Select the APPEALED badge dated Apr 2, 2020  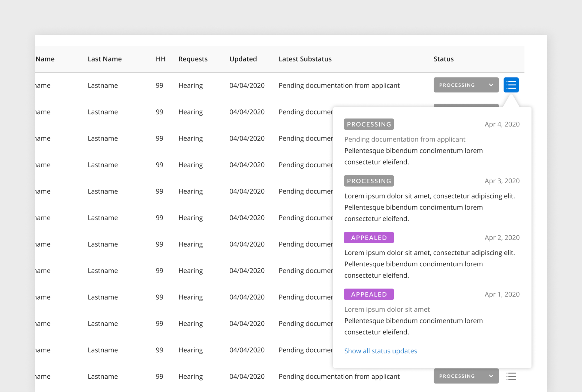[x=369, y=238]
